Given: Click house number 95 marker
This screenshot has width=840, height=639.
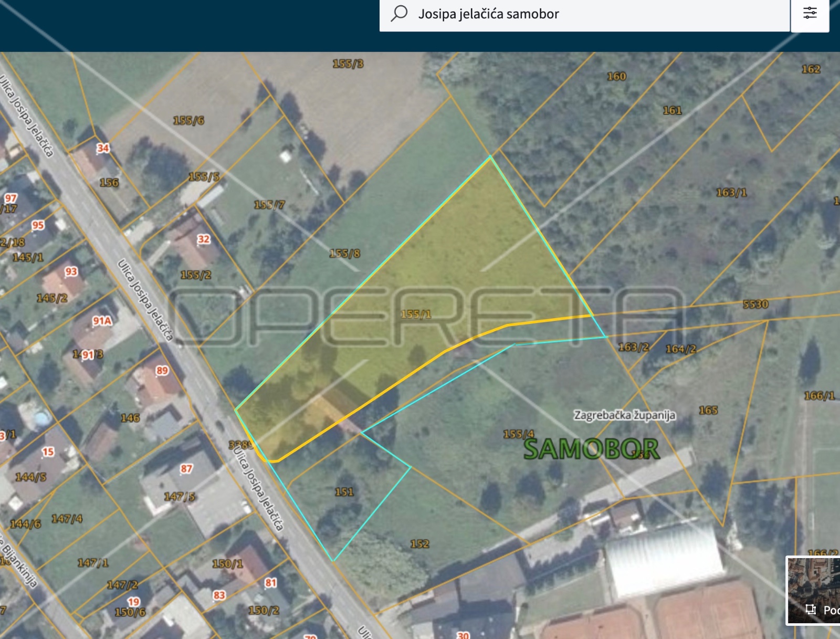Looking at the screenshot, I should point(38,225).
